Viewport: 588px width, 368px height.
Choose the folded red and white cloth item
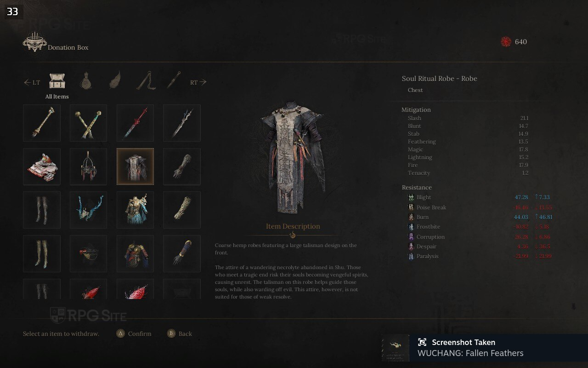coord(42,167)
